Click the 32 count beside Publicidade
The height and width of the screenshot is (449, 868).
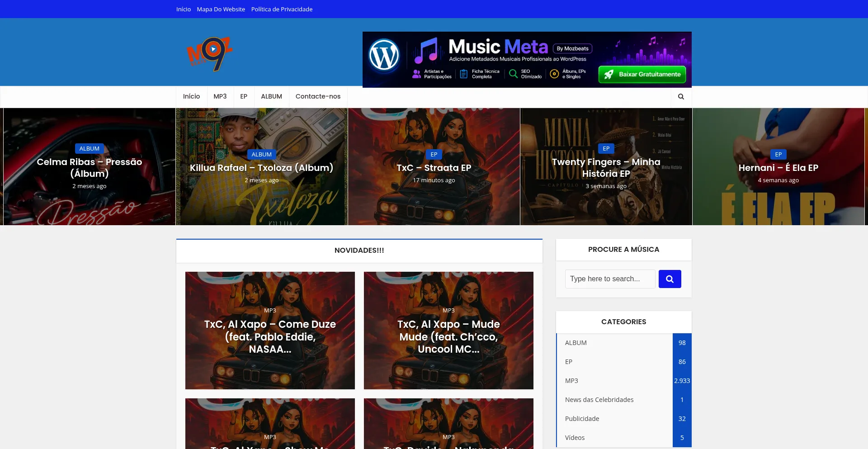[682, 419]
